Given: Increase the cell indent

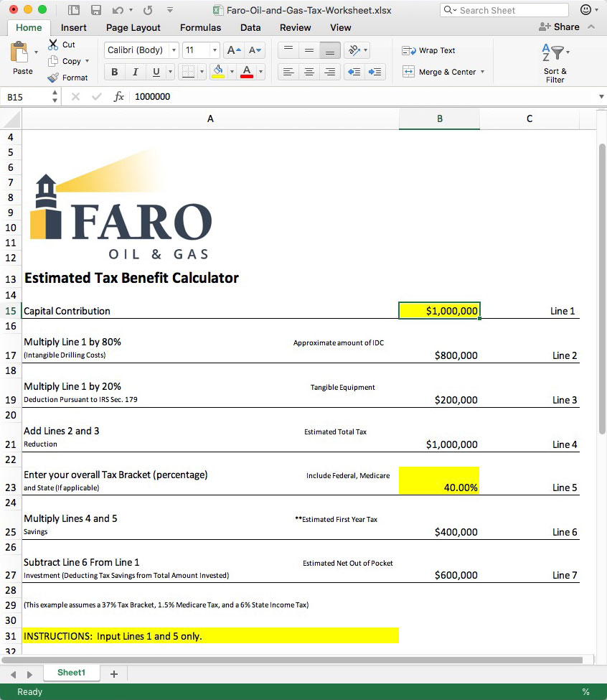Looking at the screenshot, I should coord(375,71).
